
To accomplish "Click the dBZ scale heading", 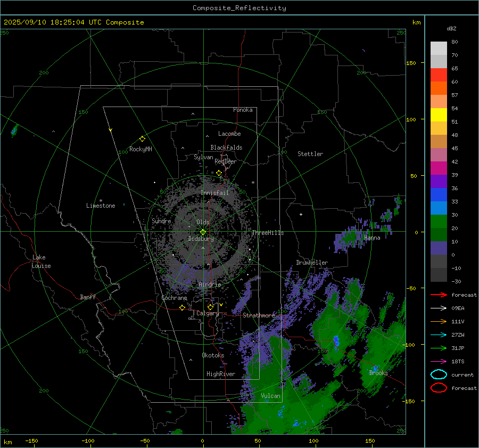I will [x=451, y=28].
